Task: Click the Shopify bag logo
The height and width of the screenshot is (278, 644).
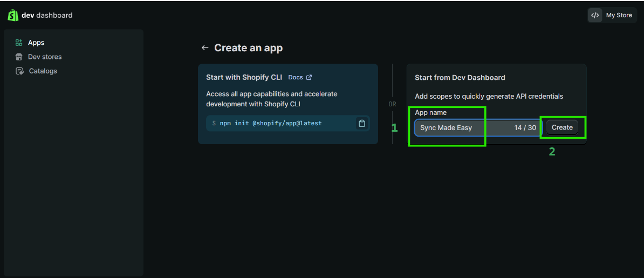Action: click(x=13, y=15)
